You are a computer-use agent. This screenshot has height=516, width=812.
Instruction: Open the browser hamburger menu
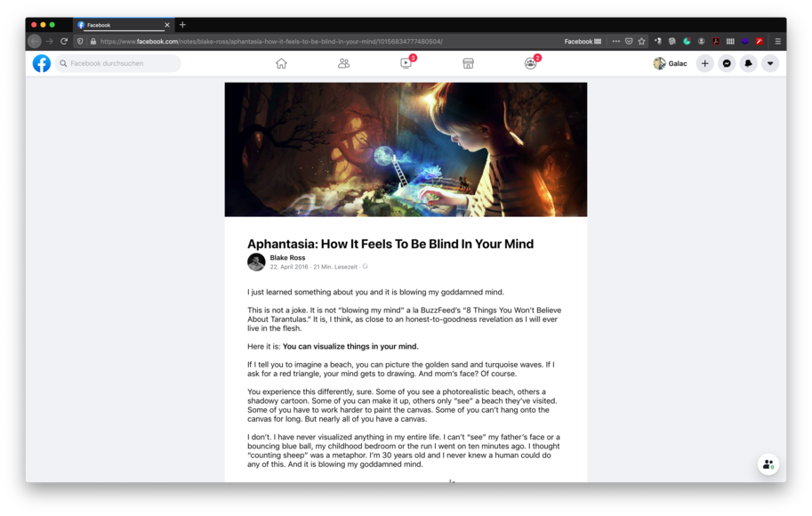pyautogui.click(x=777, y=41)
